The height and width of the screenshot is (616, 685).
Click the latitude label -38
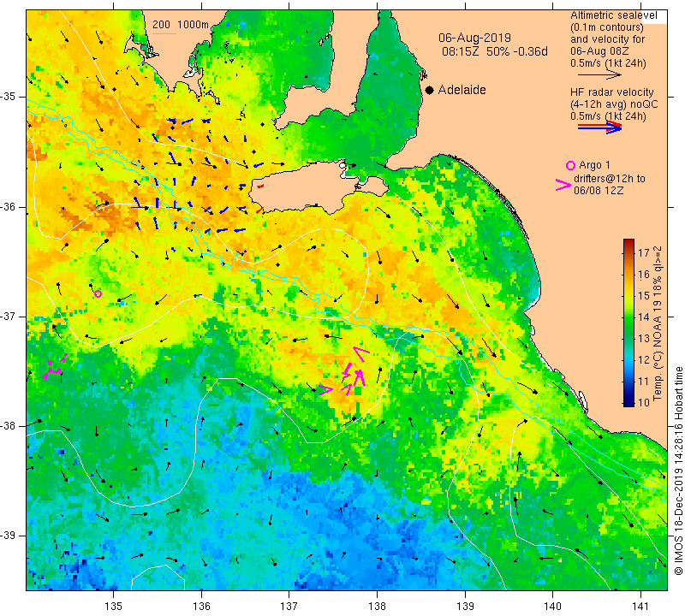(9, 426)
